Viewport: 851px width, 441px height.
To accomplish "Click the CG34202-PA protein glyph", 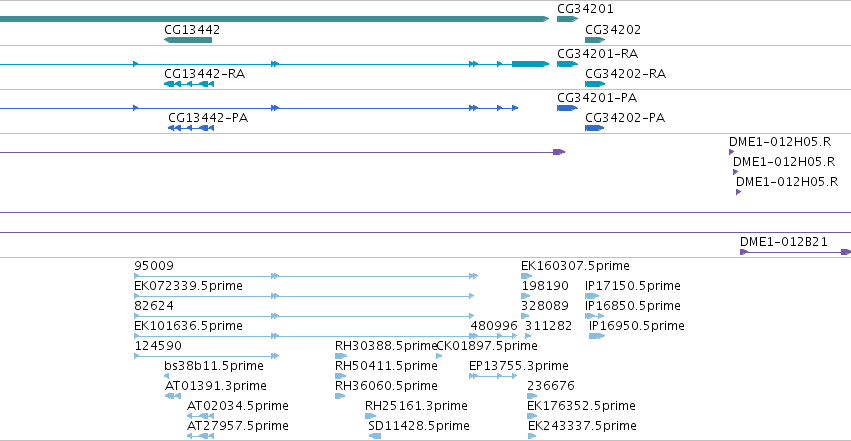I will pos(594,128).
